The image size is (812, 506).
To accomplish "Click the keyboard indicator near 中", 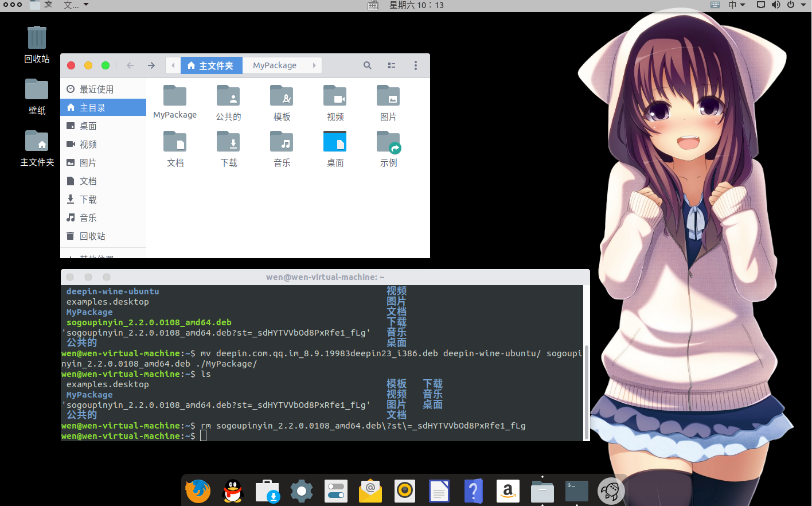I will click(x=715, y=5).
